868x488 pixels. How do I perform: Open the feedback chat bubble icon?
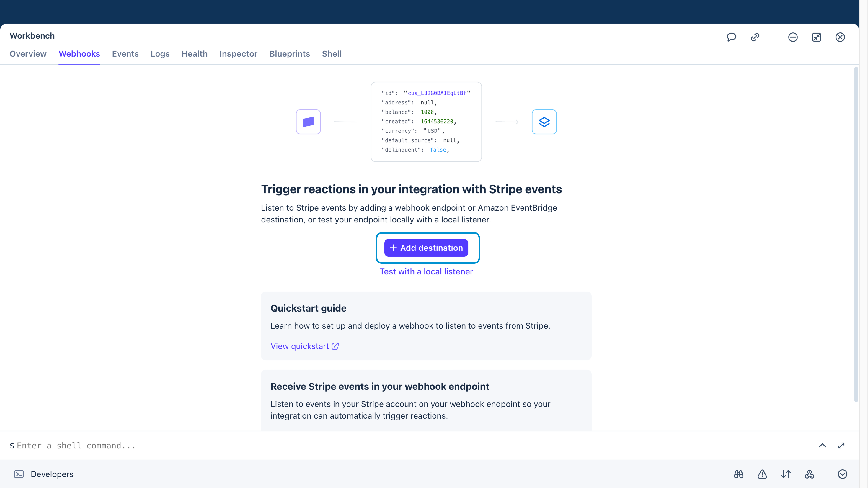pyautogui.click(x=731, y=37)
